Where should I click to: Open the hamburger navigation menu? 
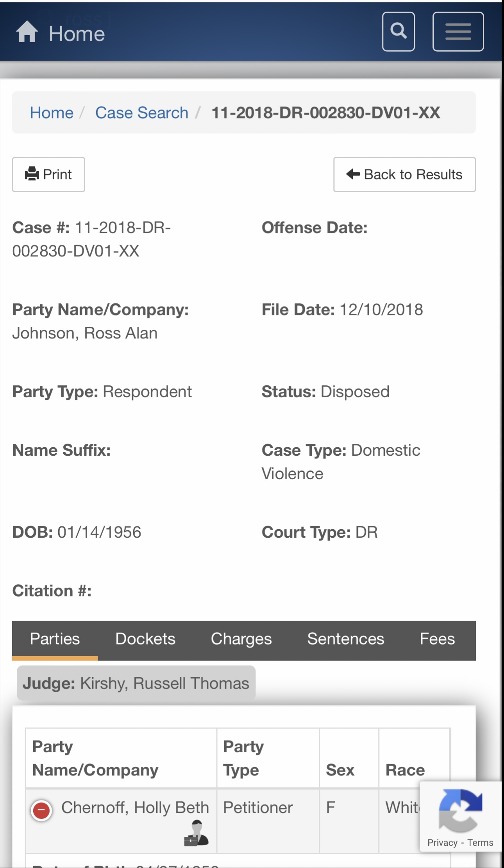point(458,32)
